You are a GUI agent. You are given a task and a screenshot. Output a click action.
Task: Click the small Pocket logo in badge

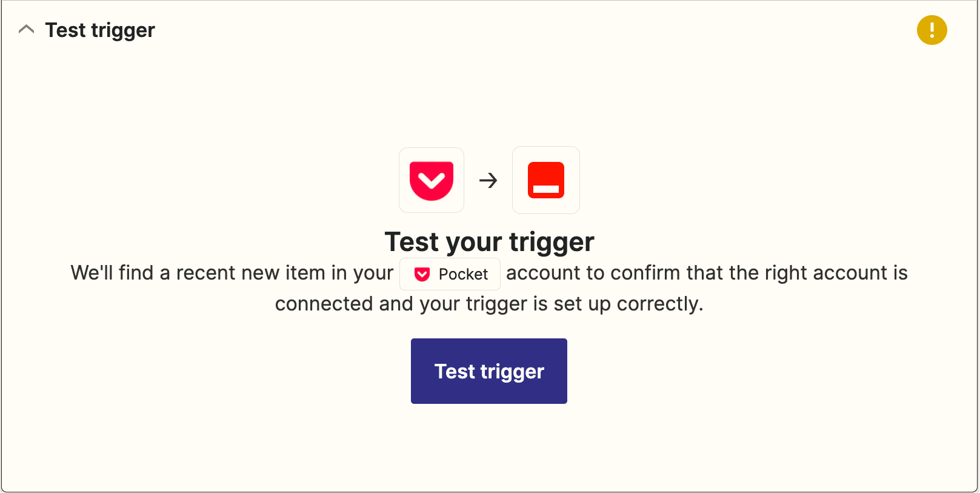422,274
